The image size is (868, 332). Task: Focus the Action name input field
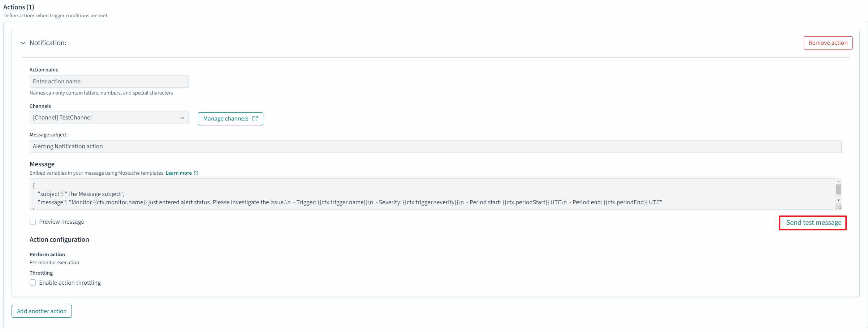(109, 82)
